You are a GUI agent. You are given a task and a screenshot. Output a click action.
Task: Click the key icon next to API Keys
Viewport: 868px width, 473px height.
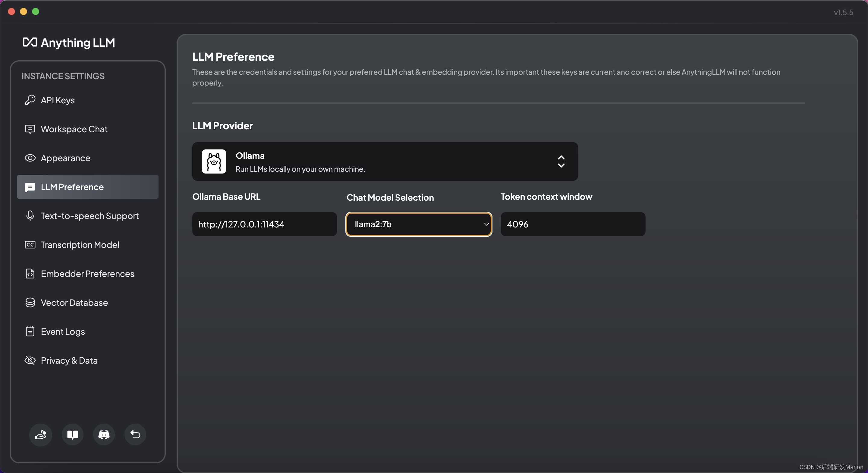pos(30,100)
